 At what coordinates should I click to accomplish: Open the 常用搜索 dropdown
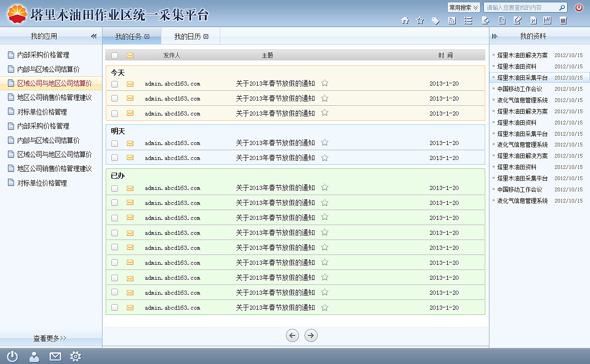click(464, 7)
